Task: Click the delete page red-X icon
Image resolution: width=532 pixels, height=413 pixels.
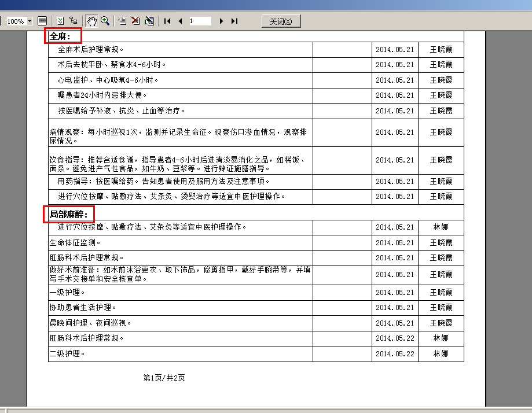Action: (x=135, y=21)
